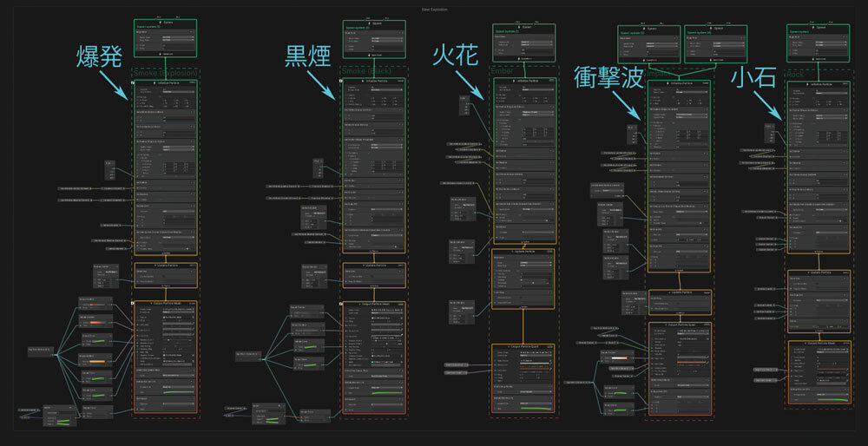Select Spawn context header above Ember
868x446 pixels.
tap(523, 27)
